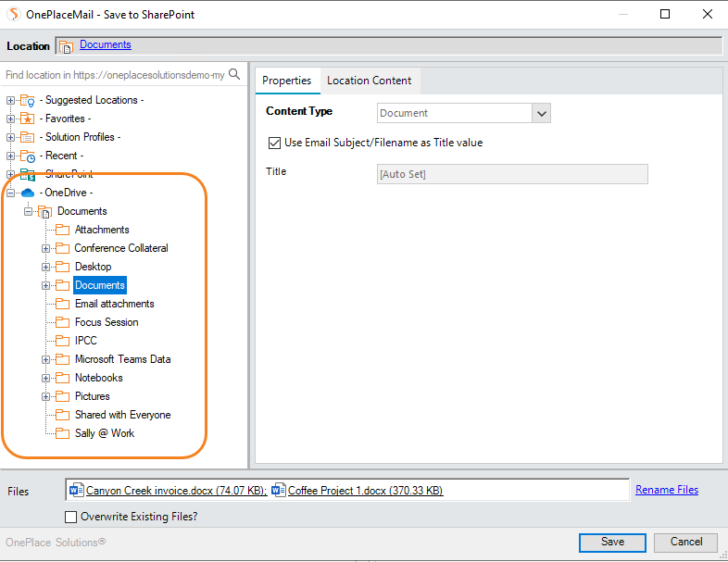Click the Microsoft Teams Data folder icon
The width and height of the screenshot is (728, 562).
(63, 359)
